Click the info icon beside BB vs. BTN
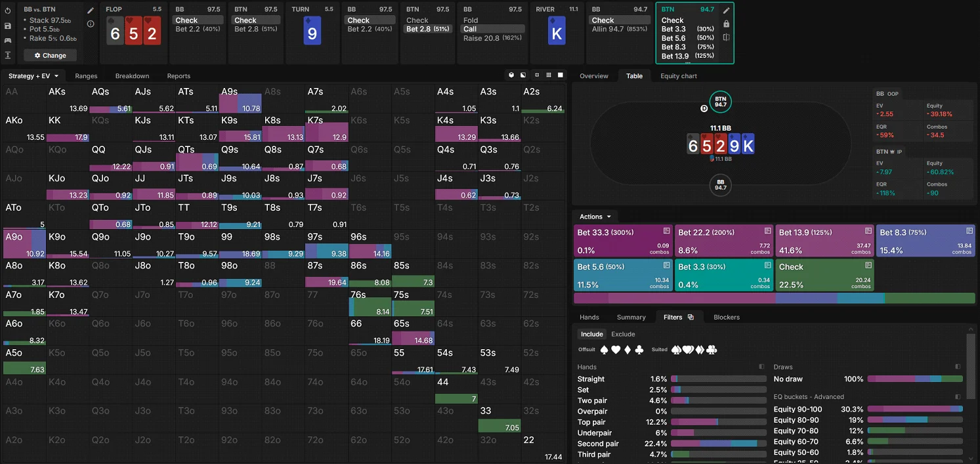Screen dimensions: 980x464 pos(91,24)
